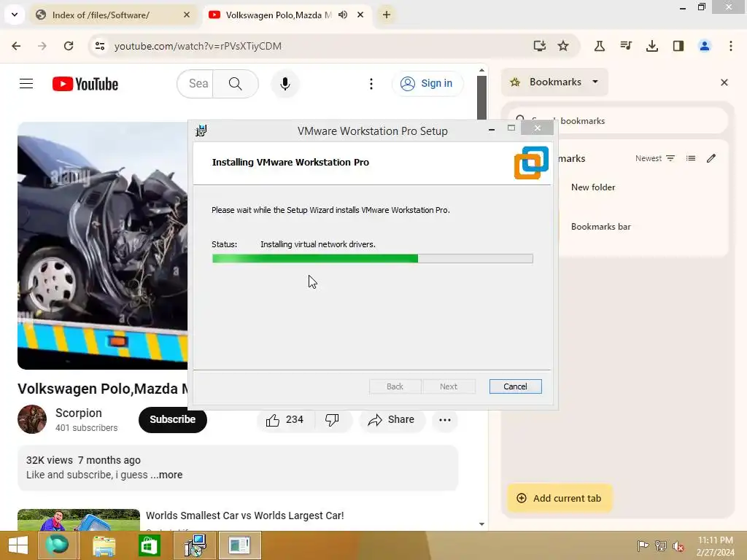Open Scorpion channel name link
Screen dimensions: 747x560
click(79, 413)
